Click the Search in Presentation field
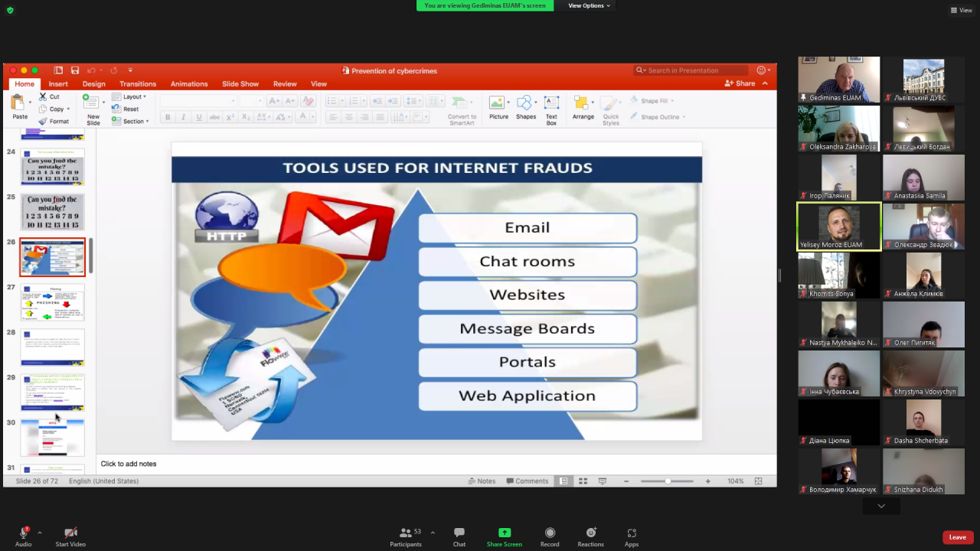The height and width of the screenshot is (551, 980). tap(691, 70)
